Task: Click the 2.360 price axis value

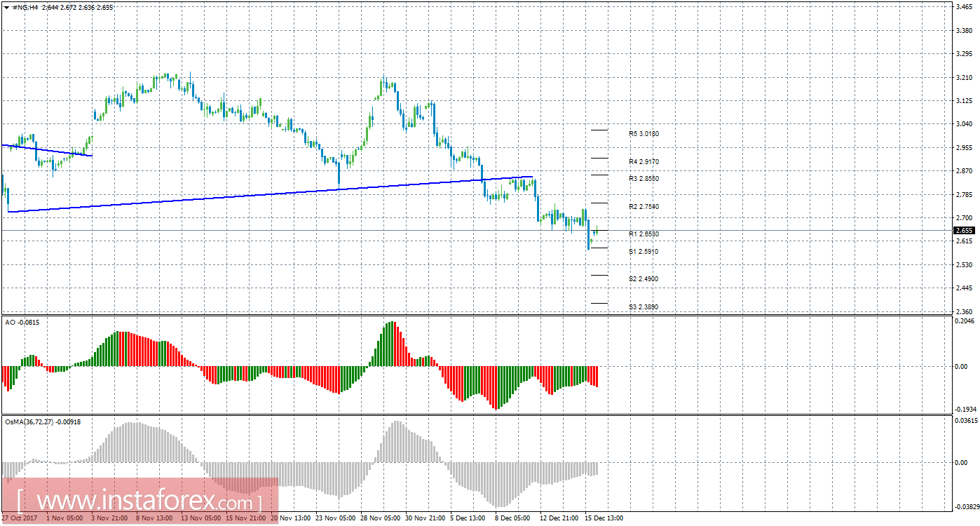Action: (x=965, y=311)
